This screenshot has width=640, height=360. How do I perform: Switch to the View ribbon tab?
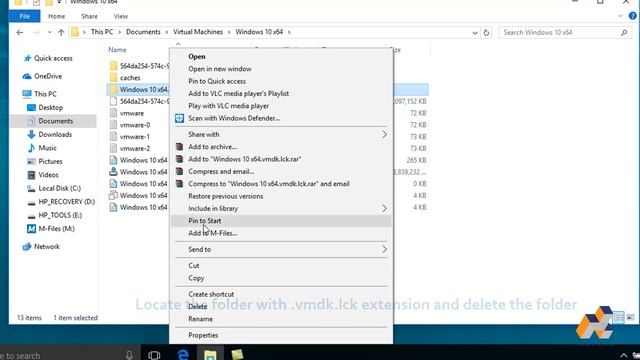(121, 16)
